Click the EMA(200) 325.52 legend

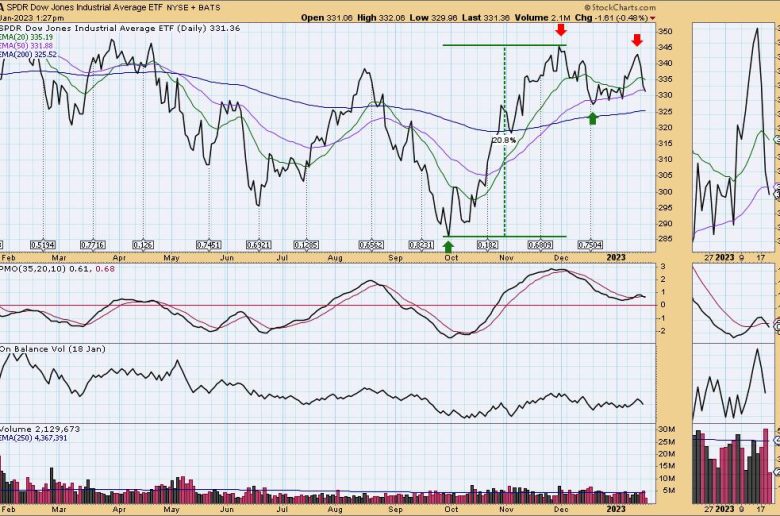click(x=28, y=54)
